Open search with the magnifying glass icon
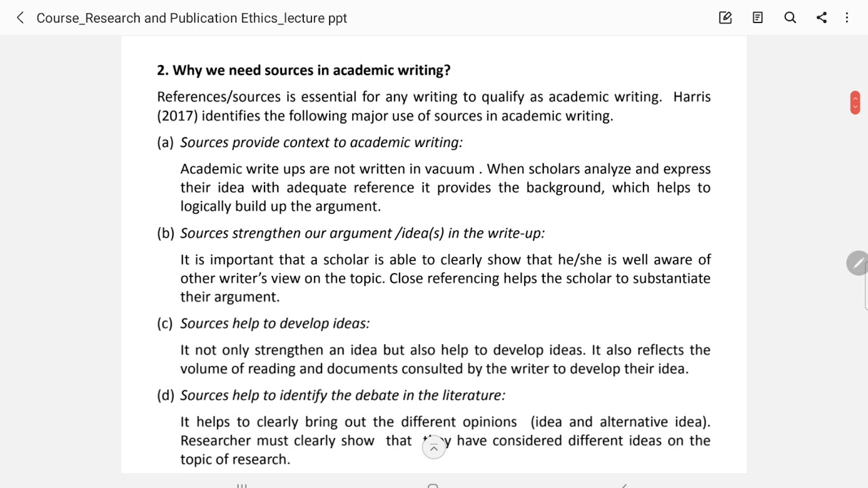 tap(790, 18)
